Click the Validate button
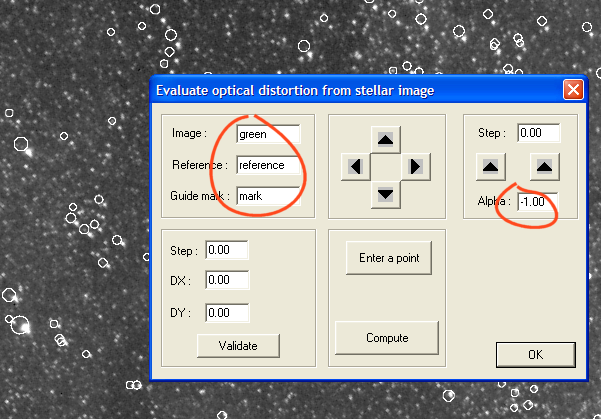 (238, 346)
